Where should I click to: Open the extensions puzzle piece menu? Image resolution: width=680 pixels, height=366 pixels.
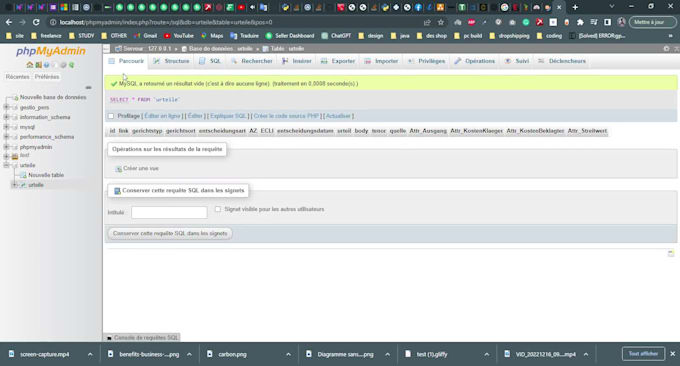pos(580,22)
